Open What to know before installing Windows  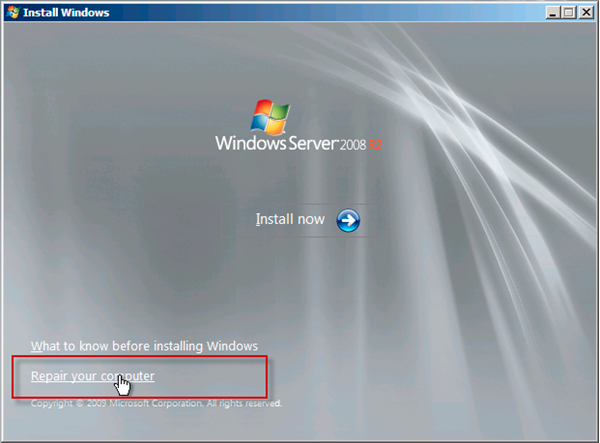tap(144, 346)
